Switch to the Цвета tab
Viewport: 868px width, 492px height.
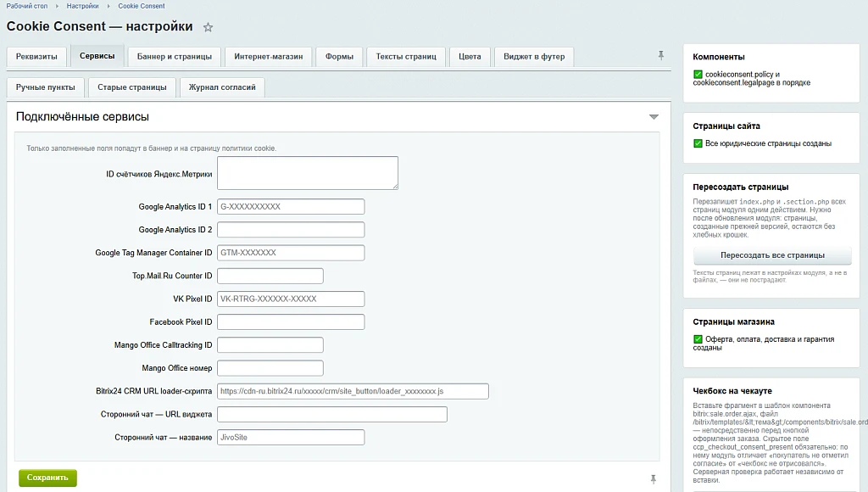click(x=470, y=57)
